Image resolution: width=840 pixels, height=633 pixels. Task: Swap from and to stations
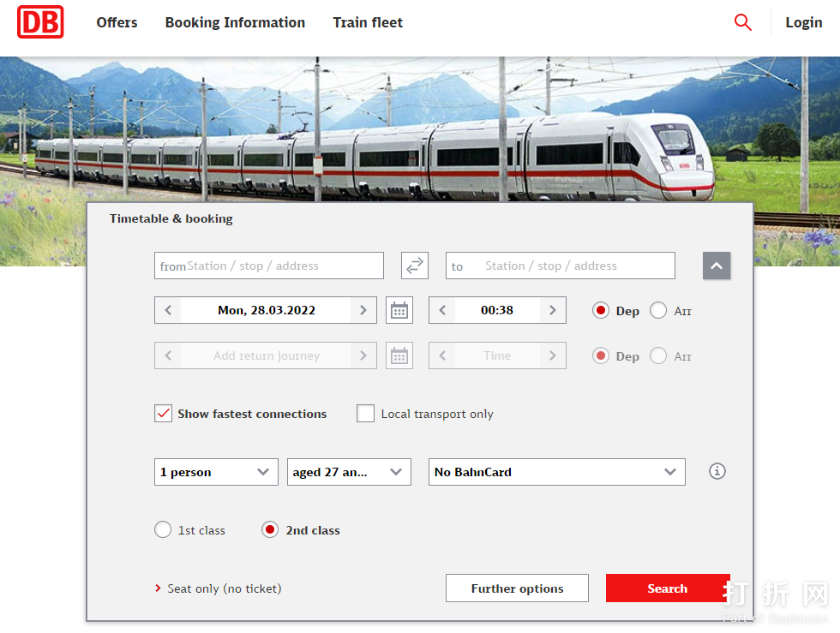415,266
